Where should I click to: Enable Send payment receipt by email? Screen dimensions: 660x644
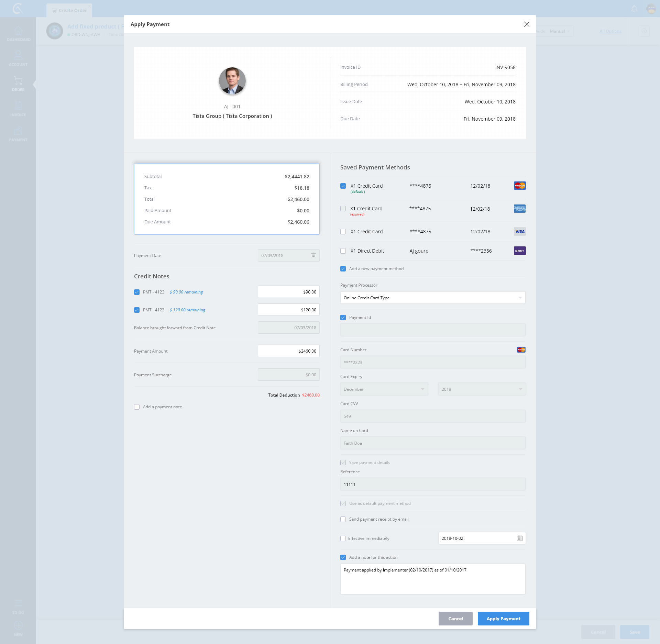pos(343,519)
